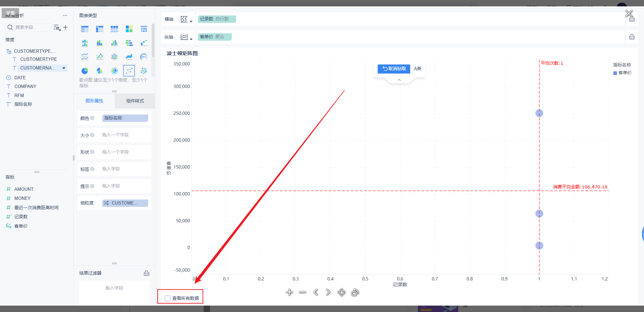Select the cross table chart type
644x312 pixels.
tap(100, 29)
